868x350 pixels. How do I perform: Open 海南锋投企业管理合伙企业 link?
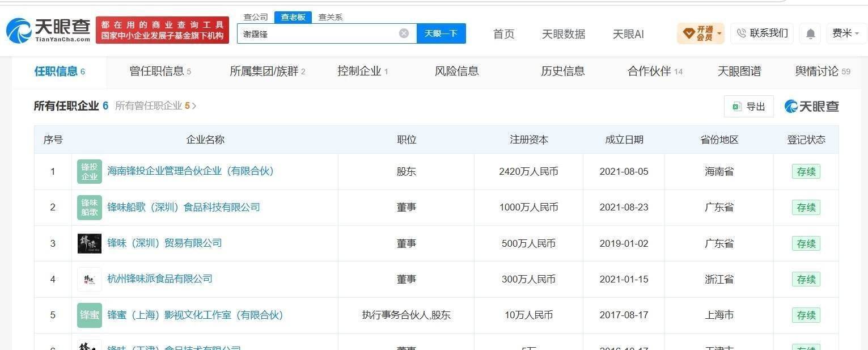click(190, 171)
